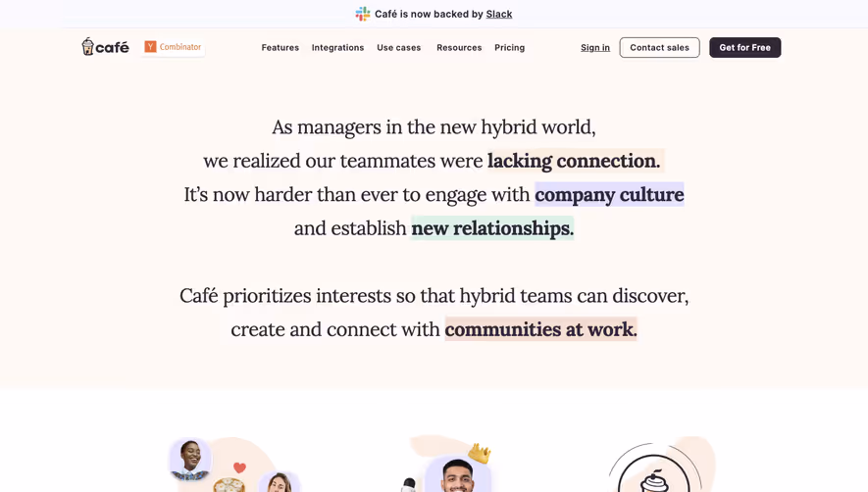Image resolution: width=868 pixels, height=492 pixels.
Task: Open the Y Combinator badge
Action: tap(173, 47)
